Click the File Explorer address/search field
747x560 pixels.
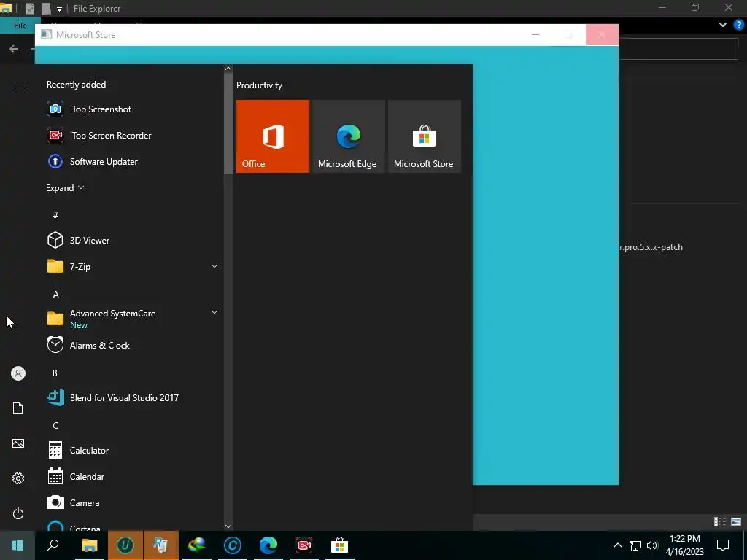click(x=679, y=49)
